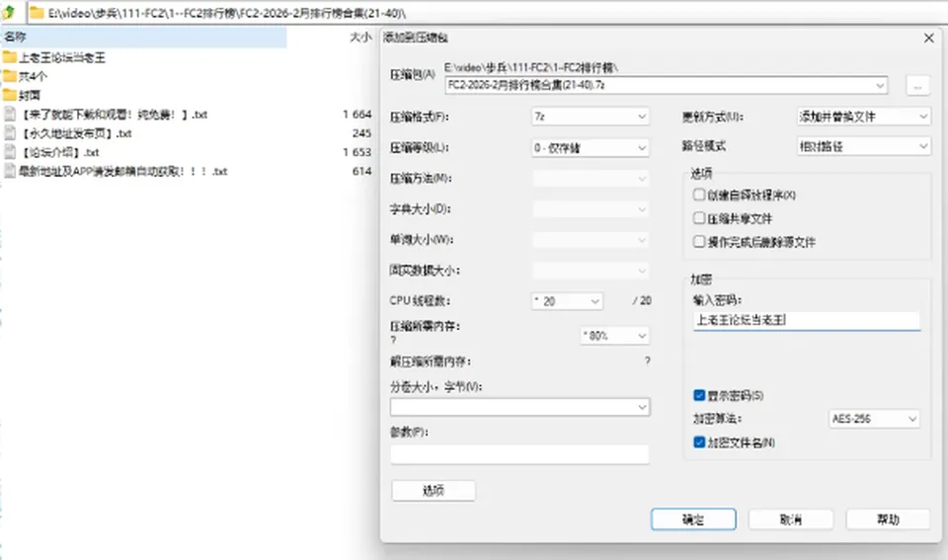Open the 压缩格式 7z dropdown
This screenshot has width=948, height=560.
[x=591, y=117]
